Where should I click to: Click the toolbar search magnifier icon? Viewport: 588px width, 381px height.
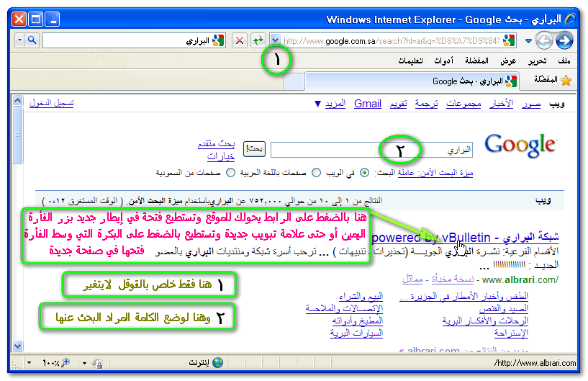point(32,40)
